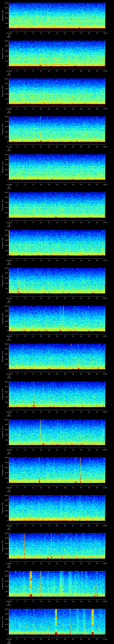Click the spectrogram panel starting at 8:21:00
This screenshot has width=114, height=644.
pos(57,280)
